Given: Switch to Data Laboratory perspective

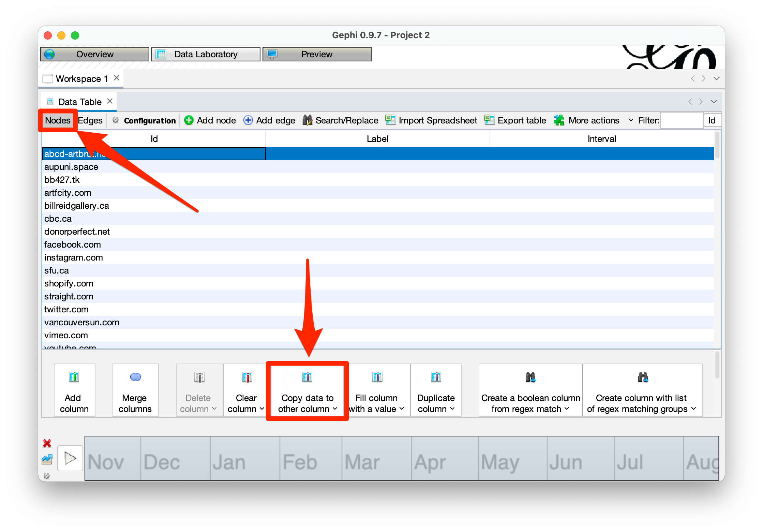Looking at the screenshot, I should 206,54.
